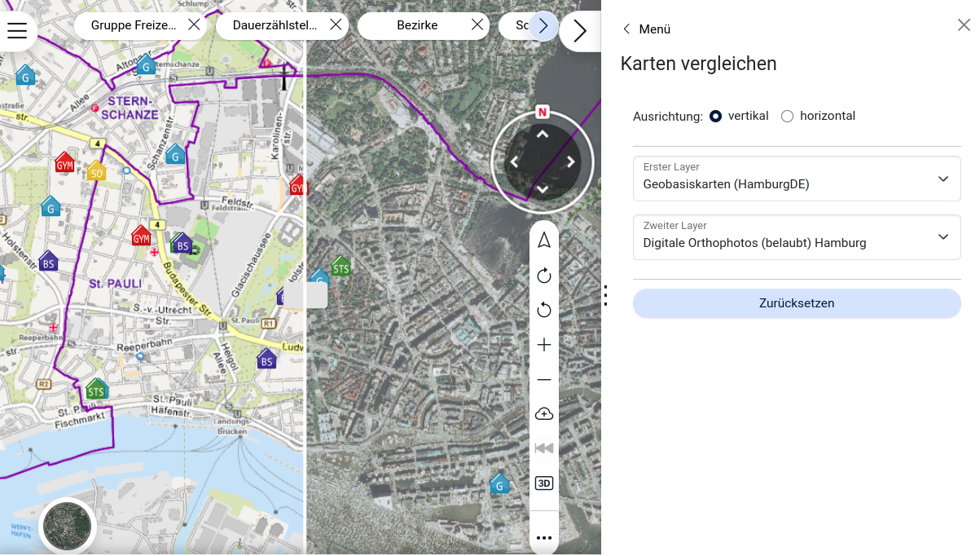Screen dimensions: 980x556
Task: Rotate map clockwise
Action: (x=544, y=276)
